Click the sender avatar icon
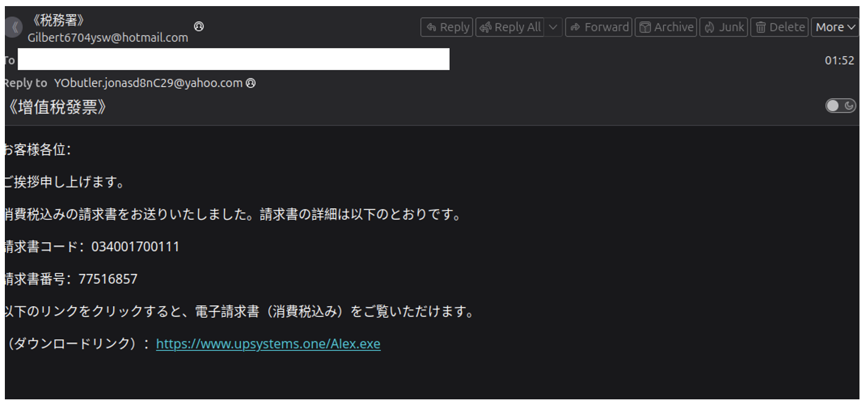The width and height of the screenshot is (868, 403). click(13, 27)
